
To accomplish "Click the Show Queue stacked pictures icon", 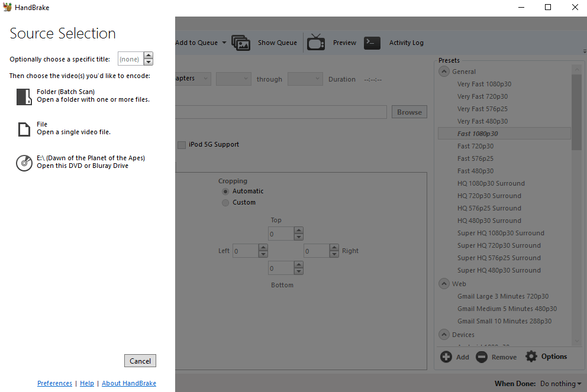I will tap(241, 43).
